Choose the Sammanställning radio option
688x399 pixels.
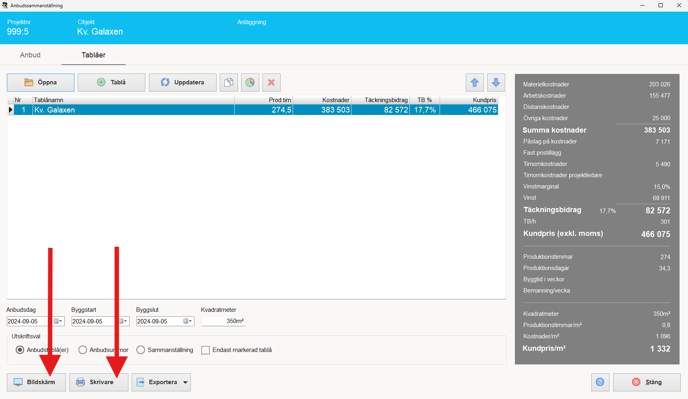140,350
